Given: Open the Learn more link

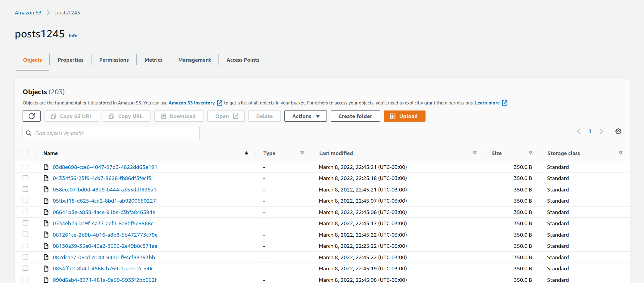Looking at the screenshot, I should pos(487,103).
